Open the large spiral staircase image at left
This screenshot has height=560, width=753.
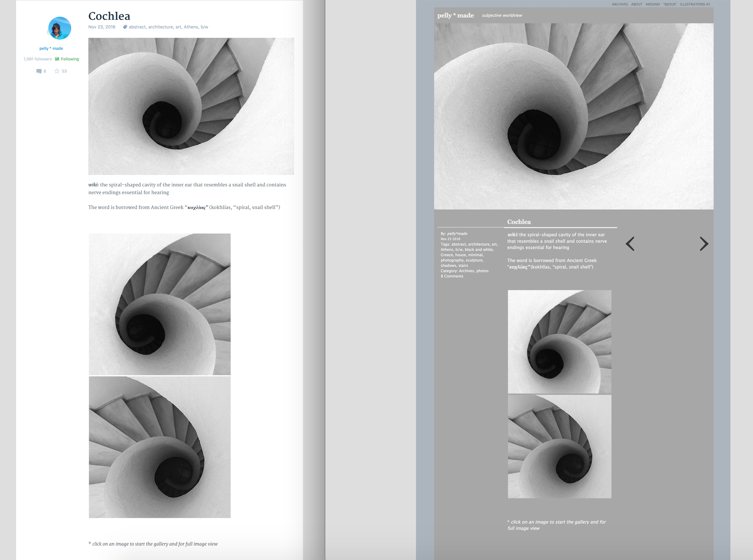[x=191, y=106]
